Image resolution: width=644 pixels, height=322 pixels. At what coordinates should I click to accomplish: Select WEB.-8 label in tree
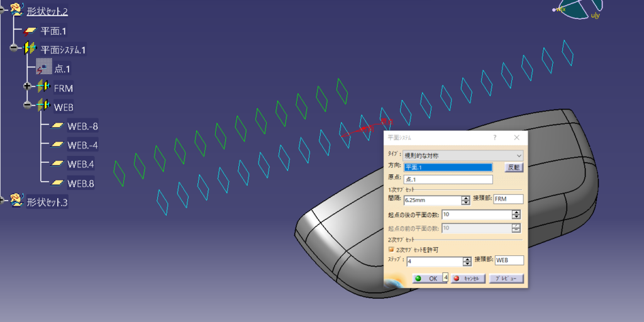(x=82, y=126)
